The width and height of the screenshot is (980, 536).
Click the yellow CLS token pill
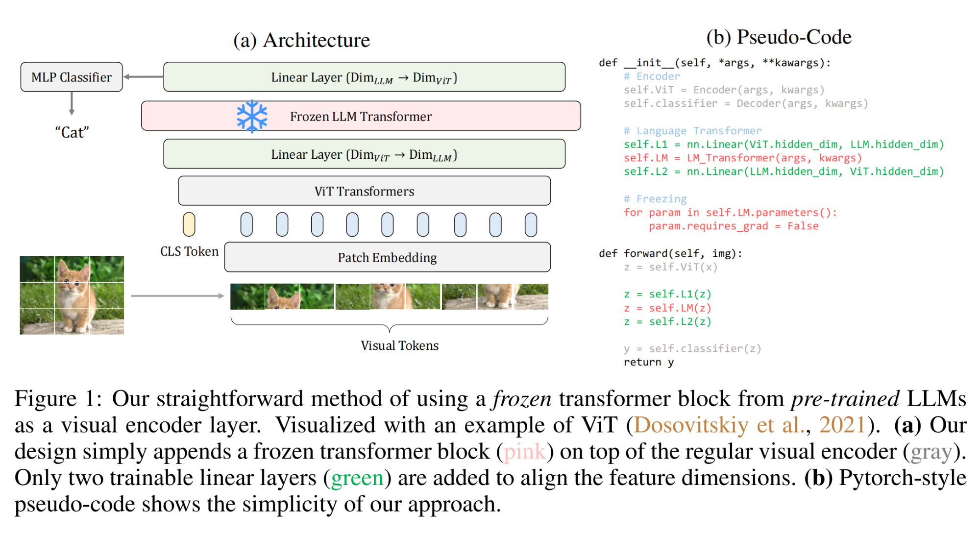(189, 224)
